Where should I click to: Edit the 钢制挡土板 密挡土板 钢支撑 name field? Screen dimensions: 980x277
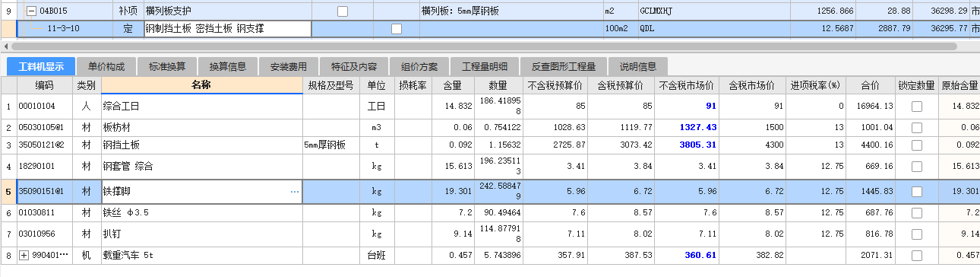tap(227, 29)
